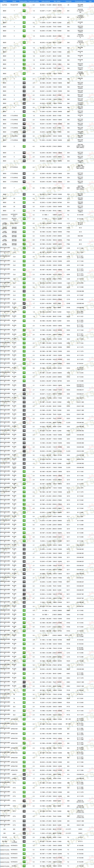Click the 'TOURER' model cell in ROVER row
Image resolution: width=94 pixels, height=868 pixels.
tap(14, 842)
